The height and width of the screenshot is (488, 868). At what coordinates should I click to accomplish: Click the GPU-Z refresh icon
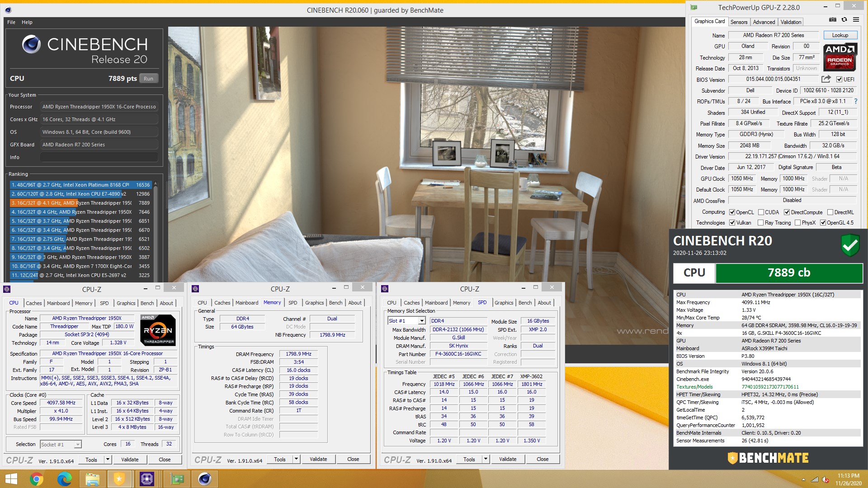coord(844,20)
